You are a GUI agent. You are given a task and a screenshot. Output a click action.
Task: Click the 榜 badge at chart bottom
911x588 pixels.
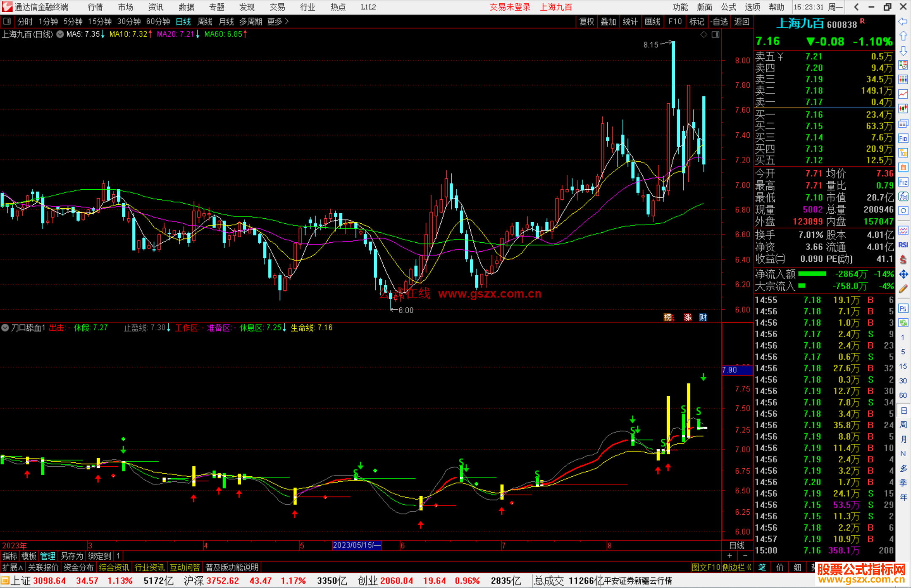[668, 317]
